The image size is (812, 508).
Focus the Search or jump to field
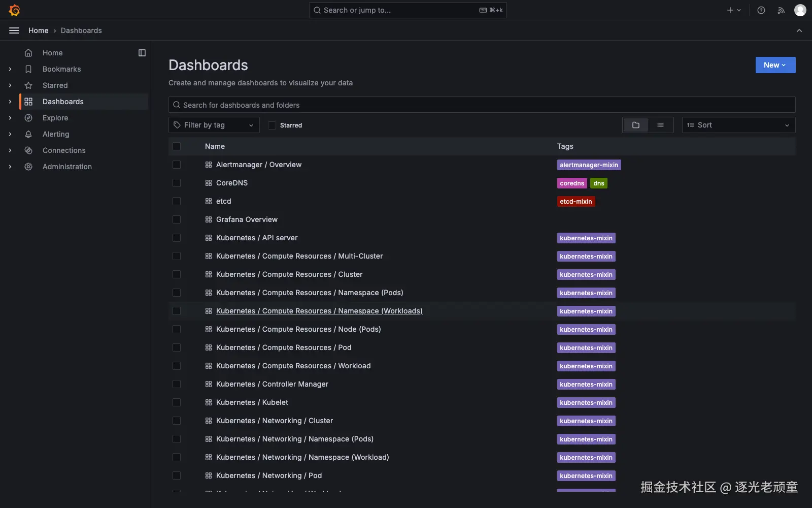point(408,10)
